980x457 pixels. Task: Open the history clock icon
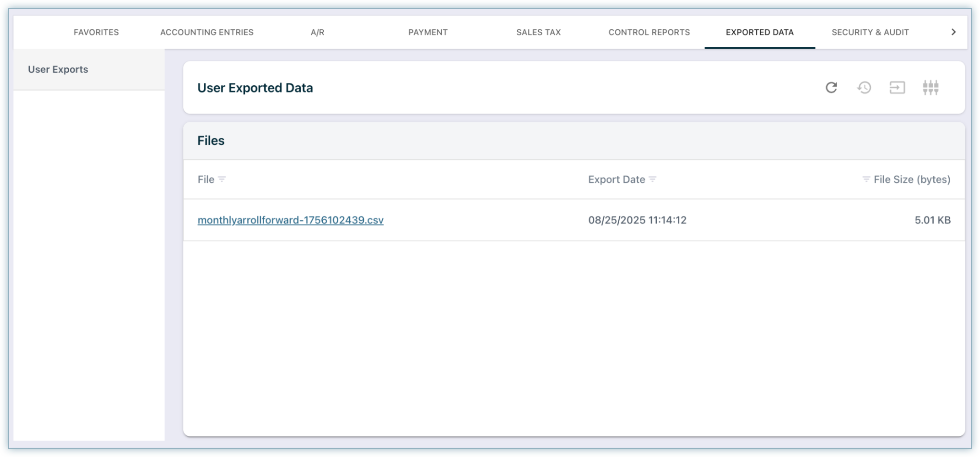(x=864, y=88)
